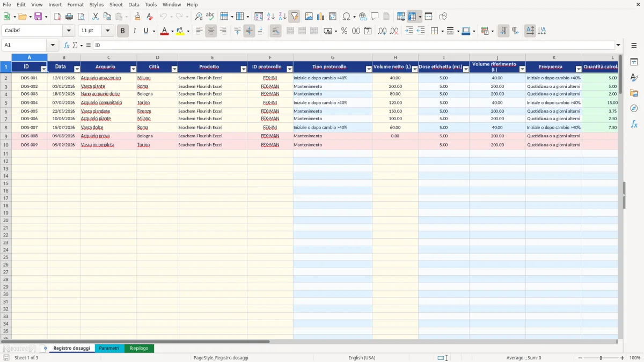Viewport: 644px width, 362px height.
Task: Toggle underline formatting
Action: (x=146, y=31)
